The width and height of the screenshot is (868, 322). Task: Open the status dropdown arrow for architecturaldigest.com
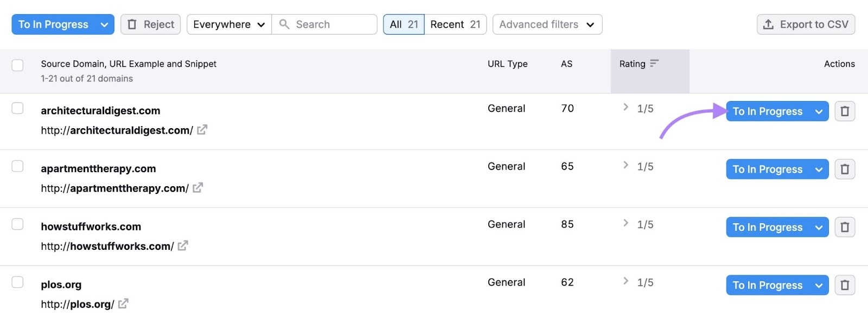819,112
